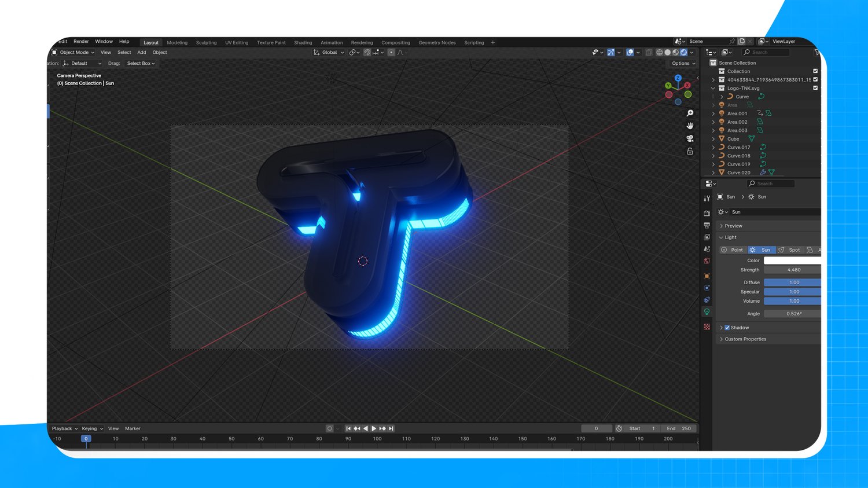Open the Output properties tab icon

(707, 225)
